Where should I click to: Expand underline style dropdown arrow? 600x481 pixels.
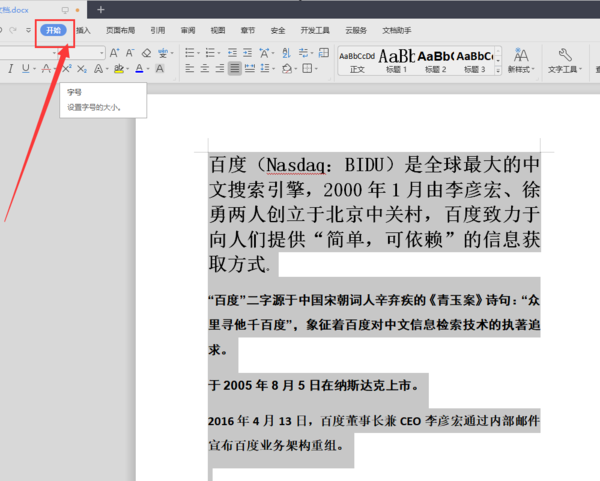point(34,69)
